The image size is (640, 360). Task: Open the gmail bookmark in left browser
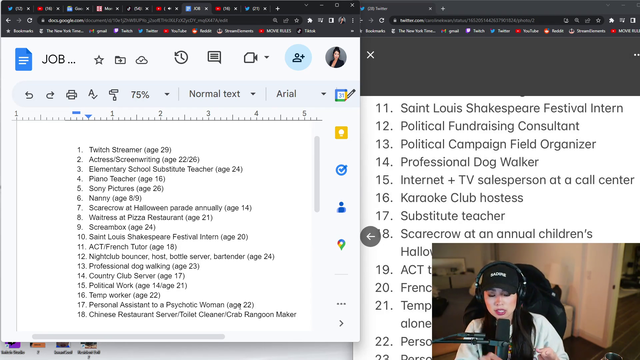98,31
